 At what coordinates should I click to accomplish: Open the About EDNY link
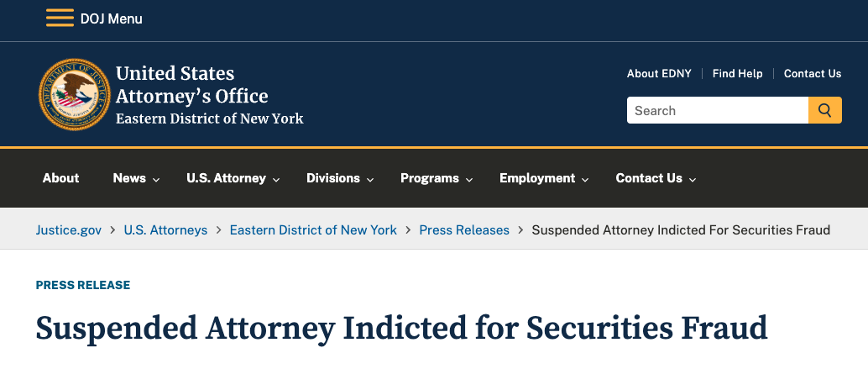click(659, 74)
